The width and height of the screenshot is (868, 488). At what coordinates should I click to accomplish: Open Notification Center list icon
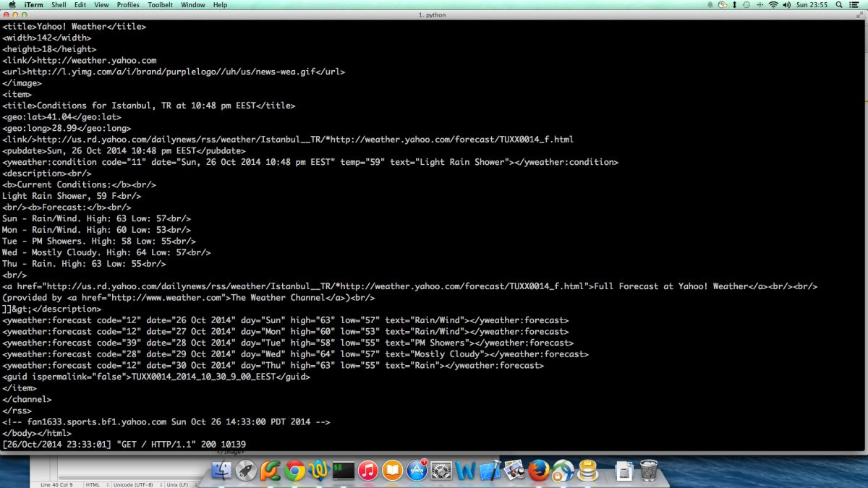(x=856, y=4)
